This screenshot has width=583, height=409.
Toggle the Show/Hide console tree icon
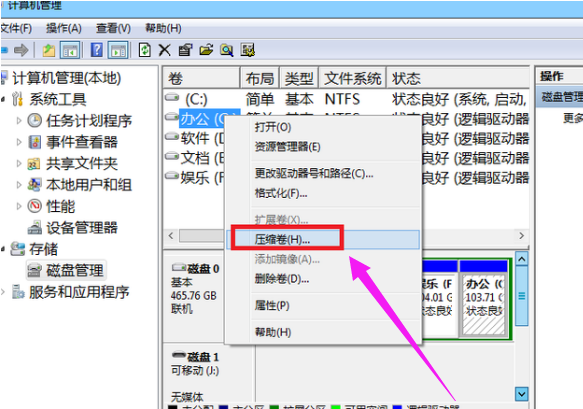point(70,50)
